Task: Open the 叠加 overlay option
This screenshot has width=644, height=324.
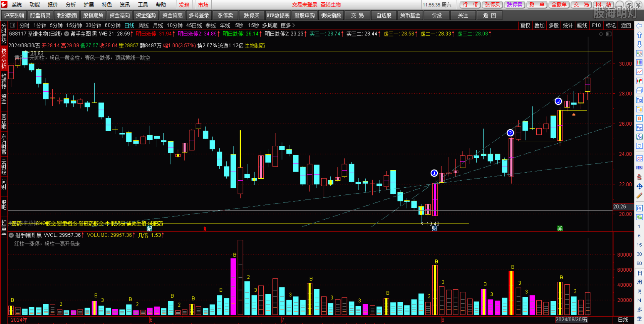Action: click(x=539, y=25)
